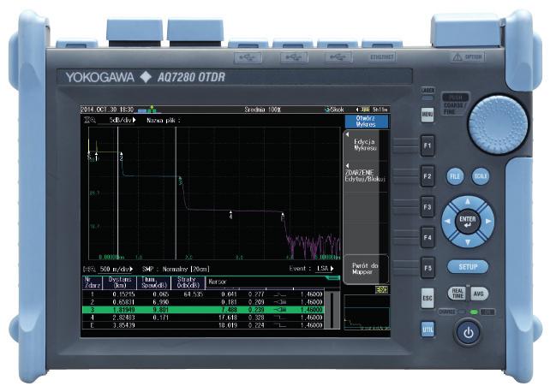This screenshot has width=550, height=392.
Task: Click the REAL TIME measurement key
Action: [x=457, y=294]
